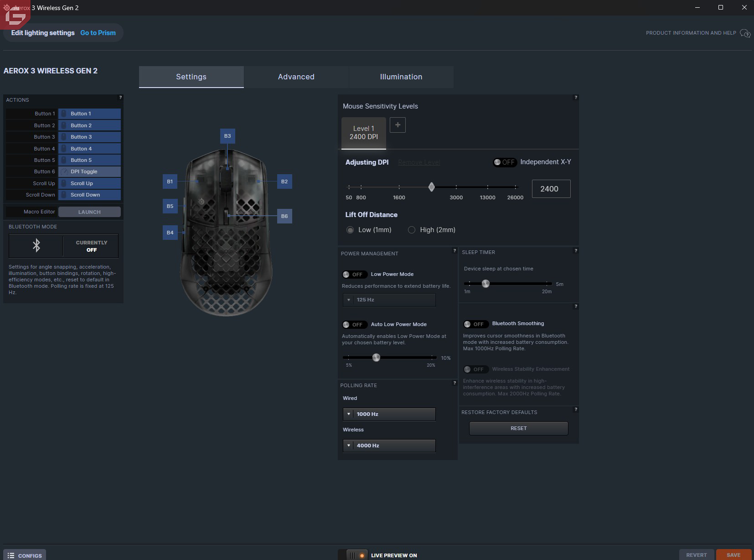Click RESET to restore factory defaults
The height and width of the screenshot is (560, 754).
click(x=519, y=428)
